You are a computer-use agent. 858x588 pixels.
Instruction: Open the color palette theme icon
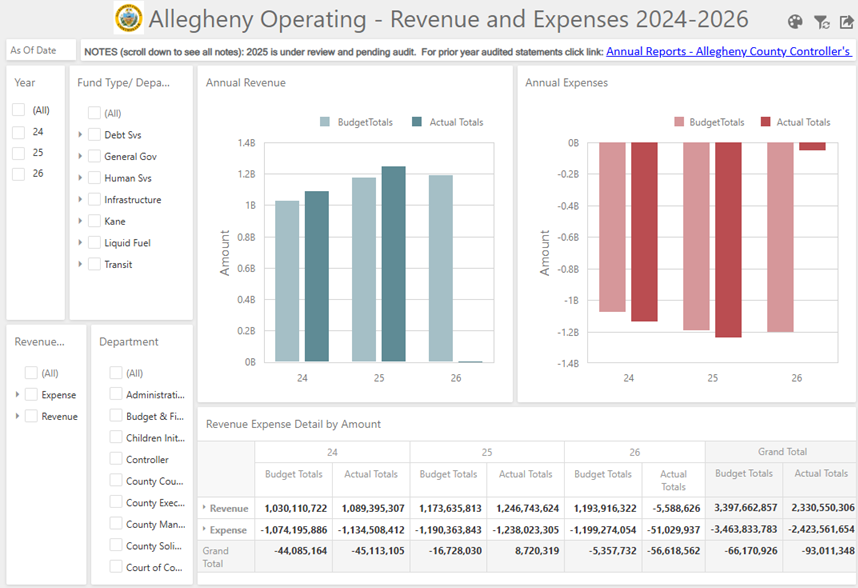click(795, 22)
